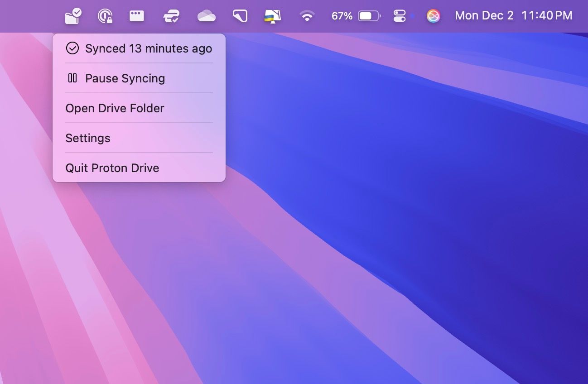Click the white tag-shaped menu bar icon
This screenshot has width=588, height=384.
click(x=240, y=16)
